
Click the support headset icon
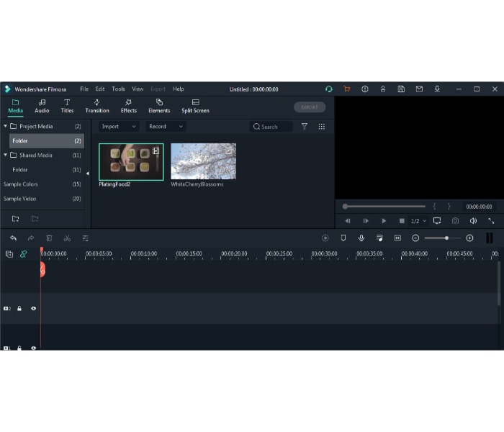click(x=328, y=89)
